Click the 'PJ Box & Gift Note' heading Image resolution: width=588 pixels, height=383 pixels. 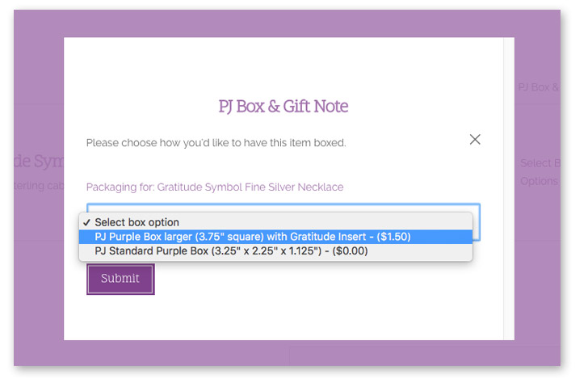click(283, 106)
